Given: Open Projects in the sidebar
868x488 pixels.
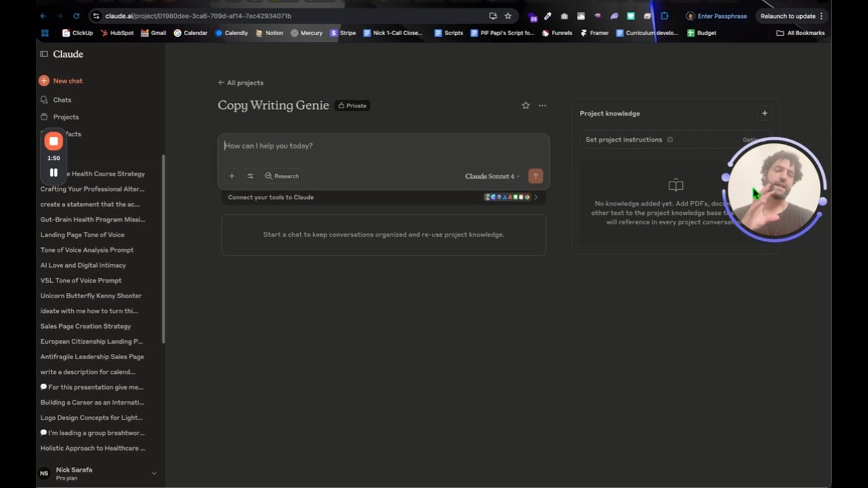Looking at the screenshot, I should point(66,117).
